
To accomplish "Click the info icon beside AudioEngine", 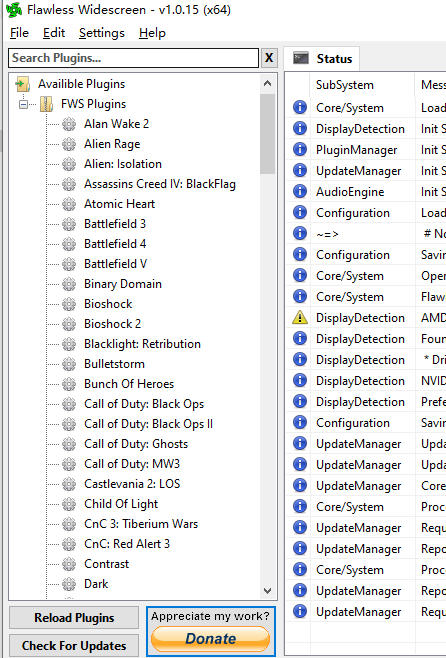I will (300, 191).
